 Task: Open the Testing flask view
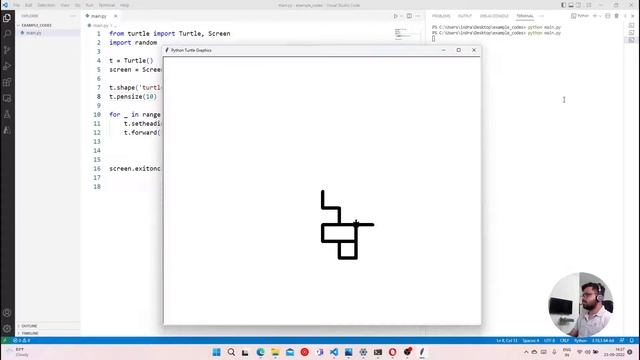point(7,114)
